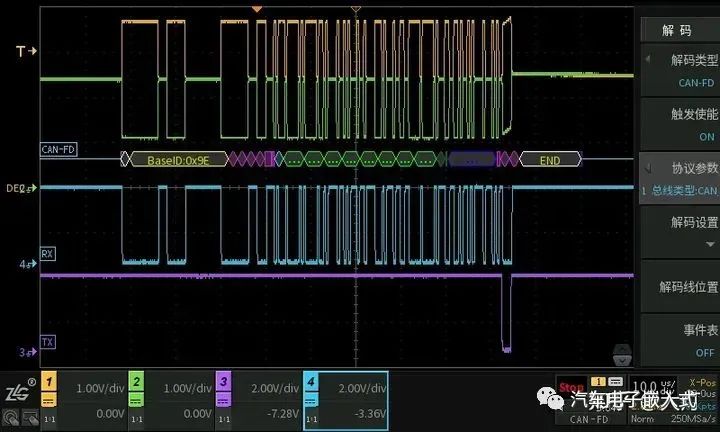Click the channel 4 ground marker arrow
The height and width of the screenshot is (432, 720).
(28, 264)
